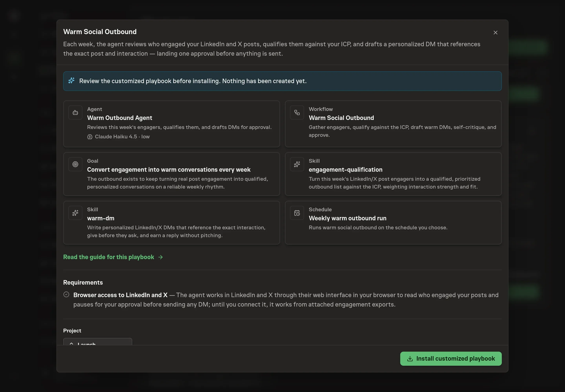Click the robot icon on the Agent card
The width and height of the screenshot is (565, 392).
coord(75,113)
